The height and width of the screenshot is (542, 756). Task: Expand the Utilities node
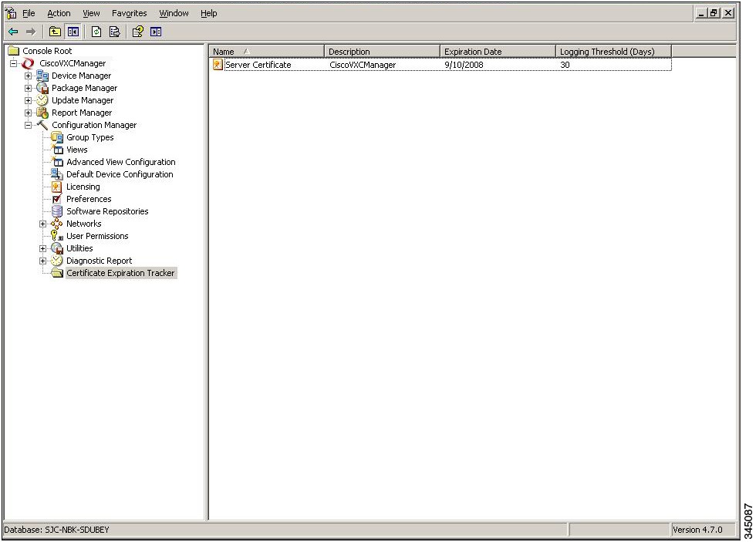coord(42,248)
